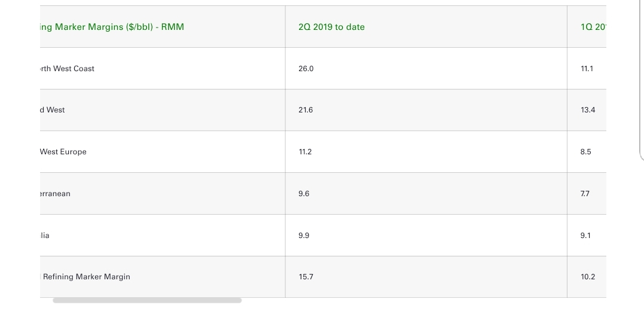This screenshot has height=314, width=644.
Task: Select the 8.5 value in the 1Q column
Action: coord(585,152)
